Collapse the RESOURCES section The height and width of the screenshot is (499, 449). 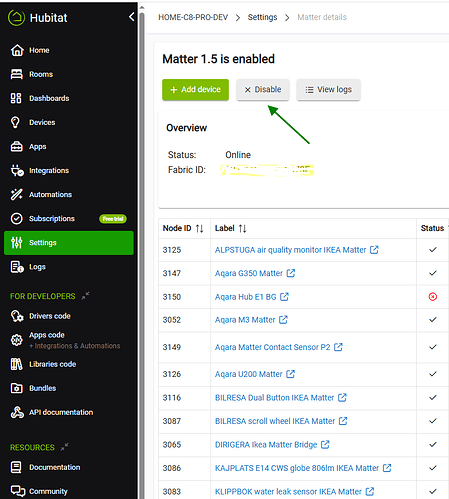64,447
